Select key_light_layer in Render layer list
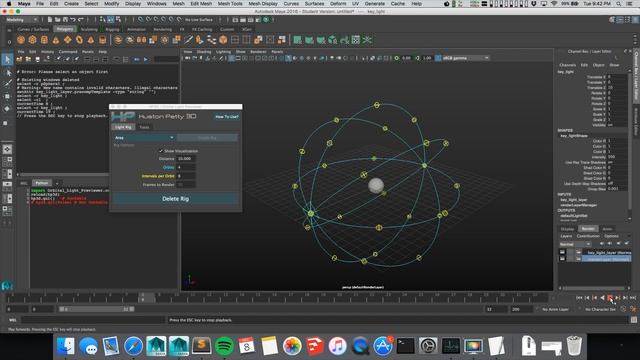640x360 pixels. click(x=608, y=252)
